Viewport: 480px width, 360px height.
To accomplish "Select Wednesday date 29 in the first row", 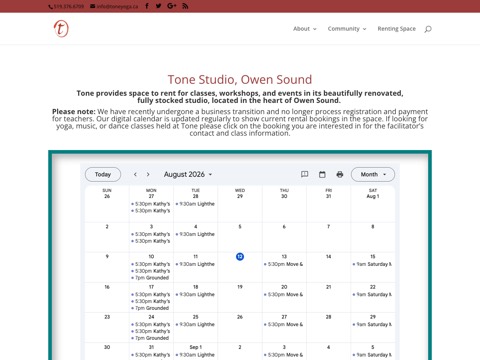I will (x=240, y=196).
